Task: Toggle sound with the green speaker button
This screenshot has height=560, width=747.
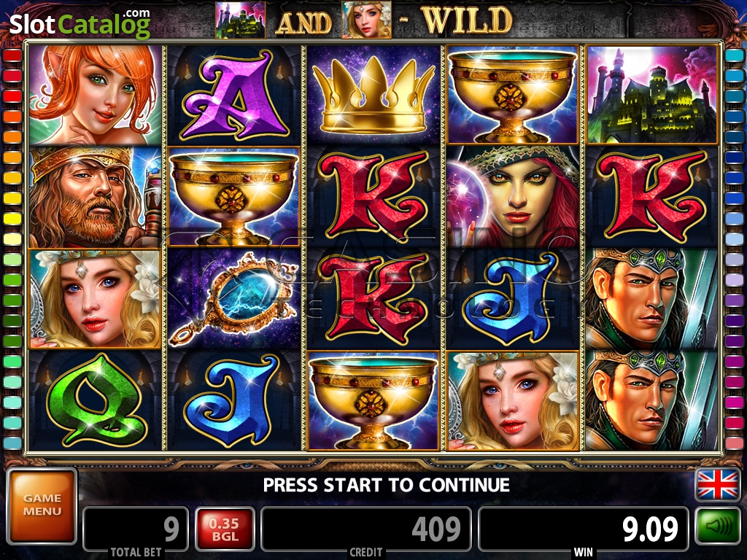Action: 718,526
